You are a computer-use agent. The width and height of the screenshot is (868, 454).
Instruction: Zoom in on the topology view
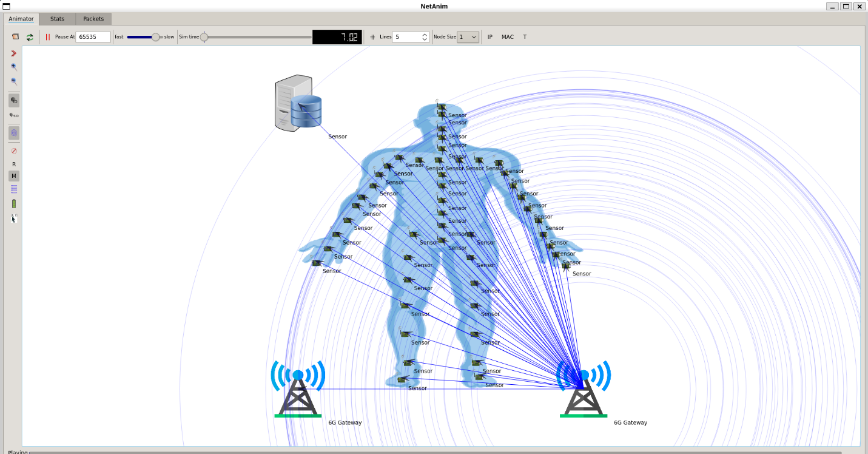point(14,67)
